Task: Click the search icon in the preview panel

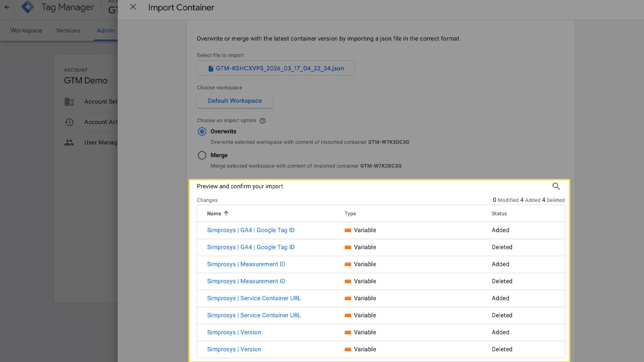Action: tap(556, 186)
